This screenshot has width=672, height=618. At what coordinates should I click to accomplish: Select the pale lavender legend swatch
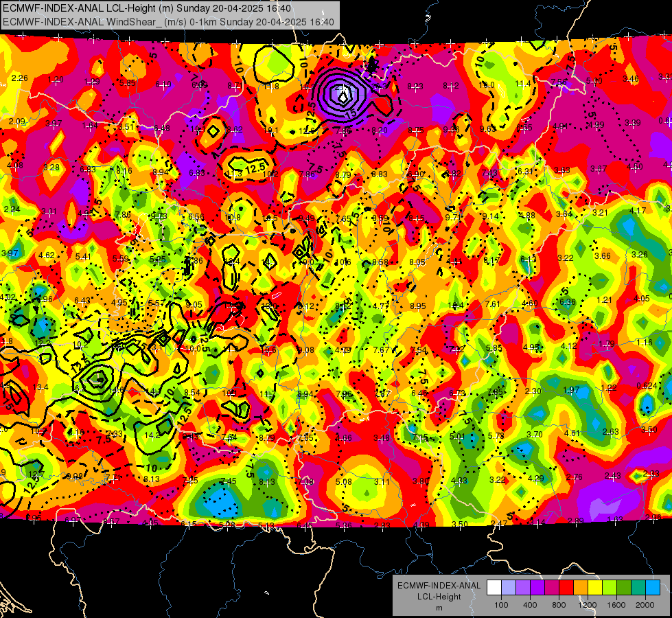(509, 588)
